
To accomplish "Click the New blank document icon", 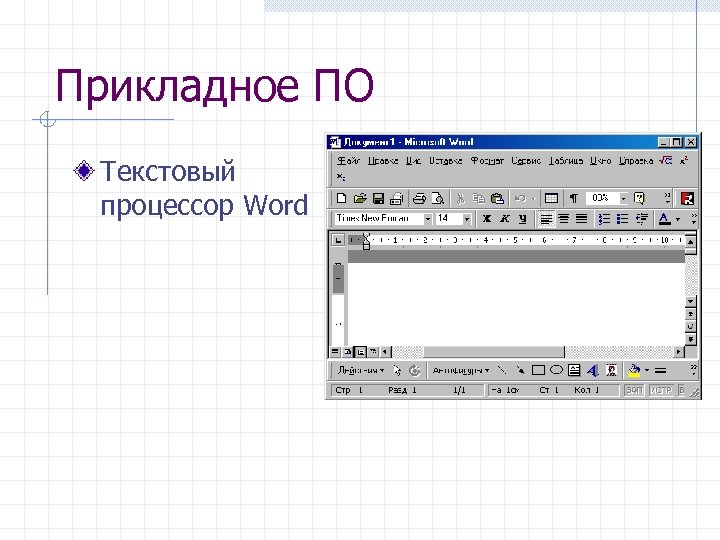I will 341,198.
